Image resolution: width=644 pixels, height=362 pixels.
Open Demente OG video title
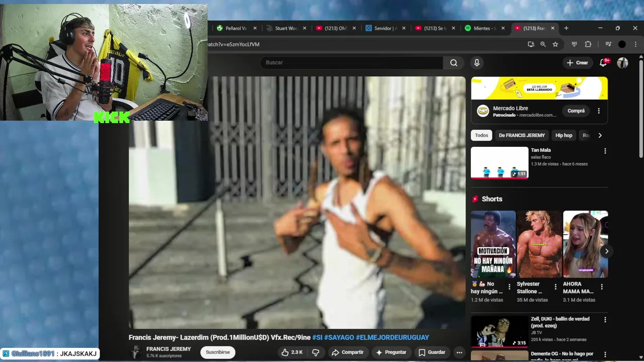coord(562,357)
